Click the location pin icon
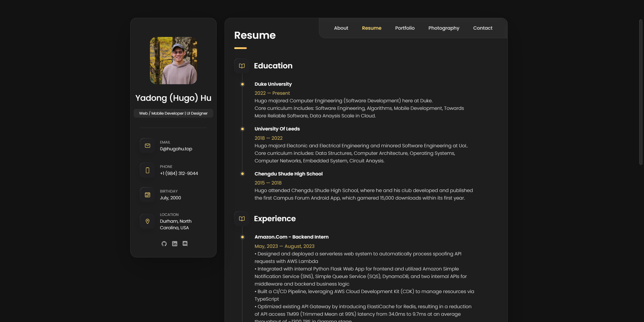The width and height of the screenshot is (644, 322). (x=147, y=221)
